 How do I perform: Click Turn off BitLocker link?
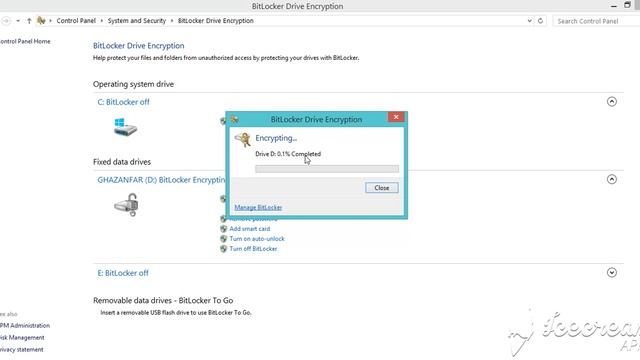(253, 249)
